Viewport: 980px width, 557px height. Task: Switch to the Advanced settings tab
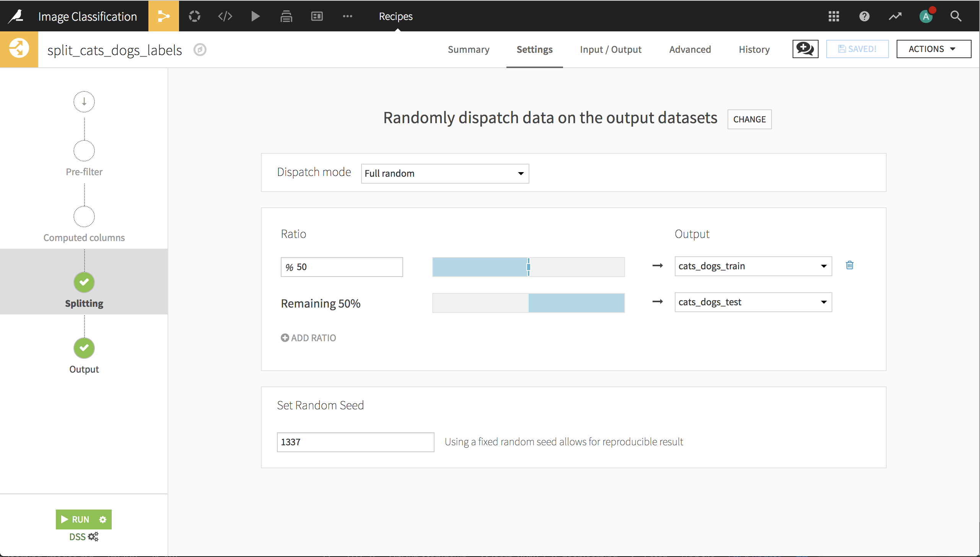[x=690, y=49]
